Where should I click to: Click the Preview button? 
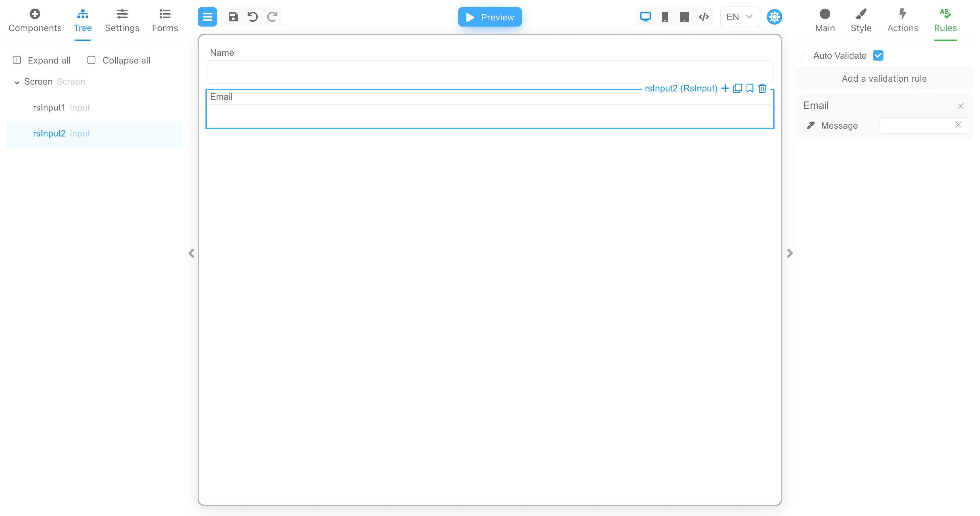click(x=490, y=17)
